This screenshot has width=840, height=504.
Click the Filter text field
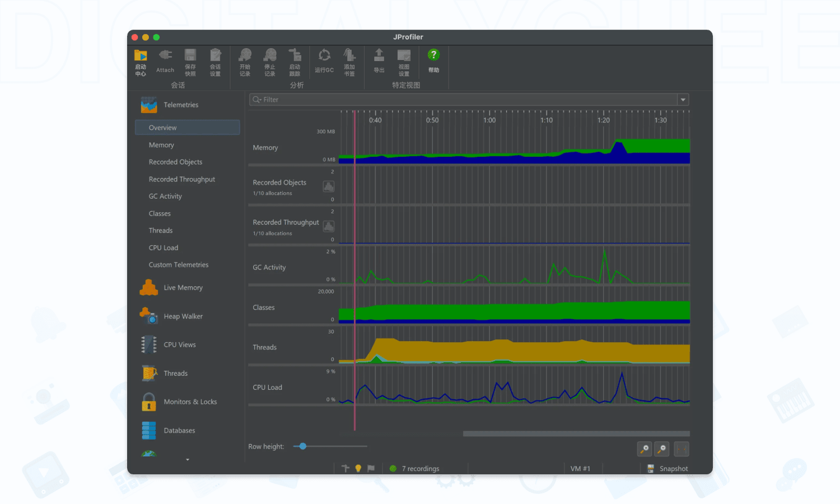click(x=464, y=100)
